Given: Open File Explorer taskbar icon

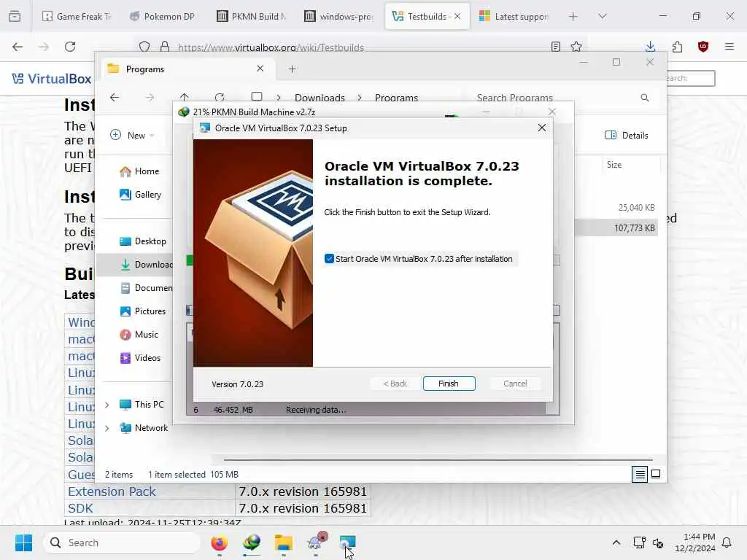Looking at the screenshot, I should point(284,542).
